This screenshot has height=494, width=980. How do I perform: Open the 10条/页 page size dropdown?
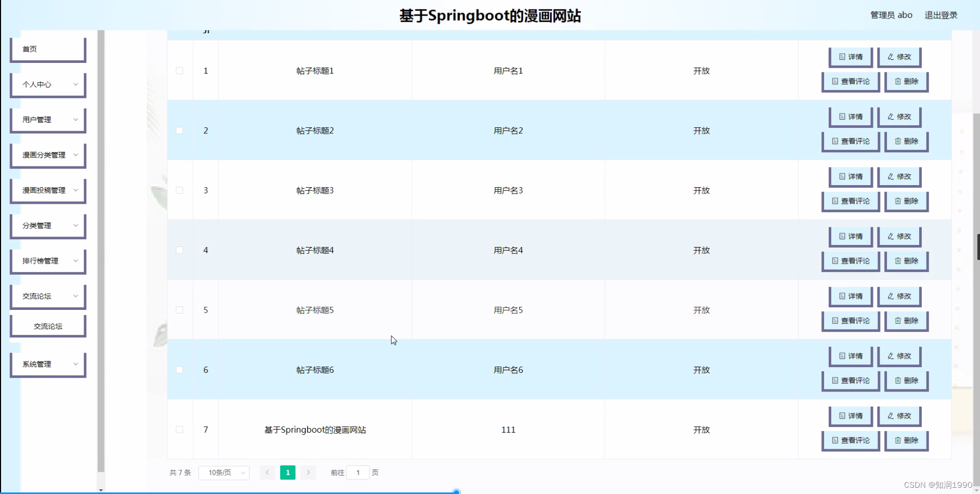coord(224,472)
